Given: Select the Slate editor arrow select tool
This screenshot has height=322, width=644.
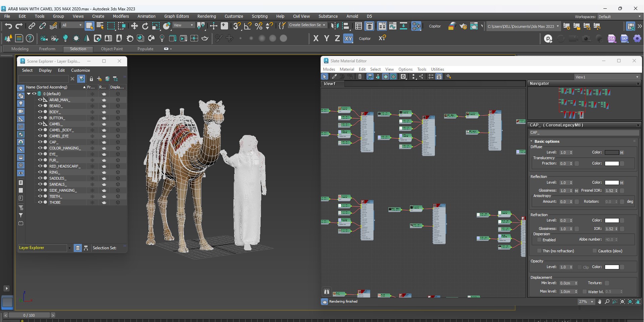Looking at the screenshot, I should coord(325,77).
